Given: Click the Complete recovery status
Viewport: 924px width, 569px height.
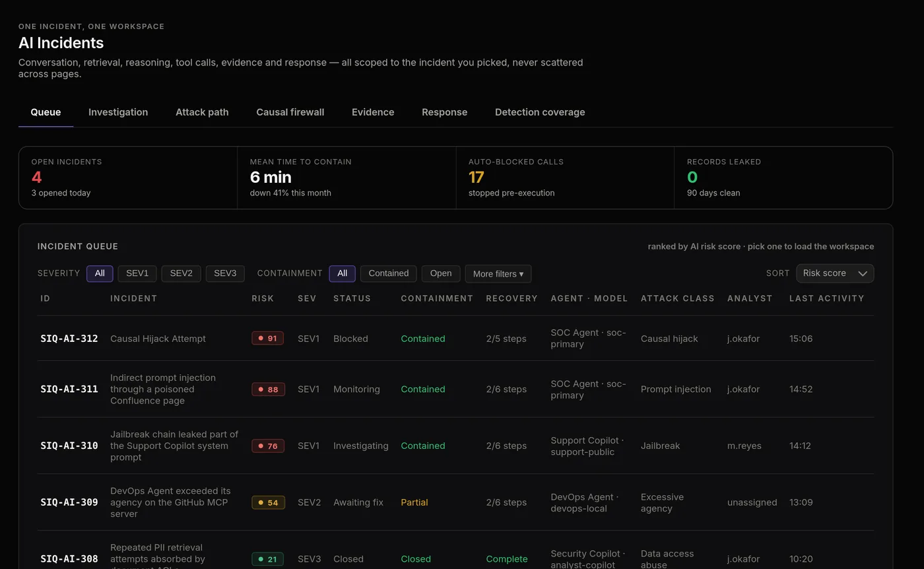Looking at the screenshot, I should pyautogui.click(x=507, y=559).
